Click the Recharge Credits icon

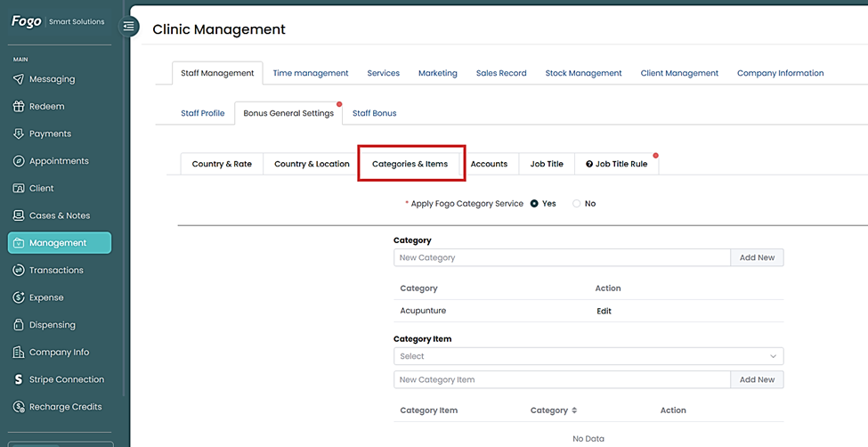click(19, 407)
